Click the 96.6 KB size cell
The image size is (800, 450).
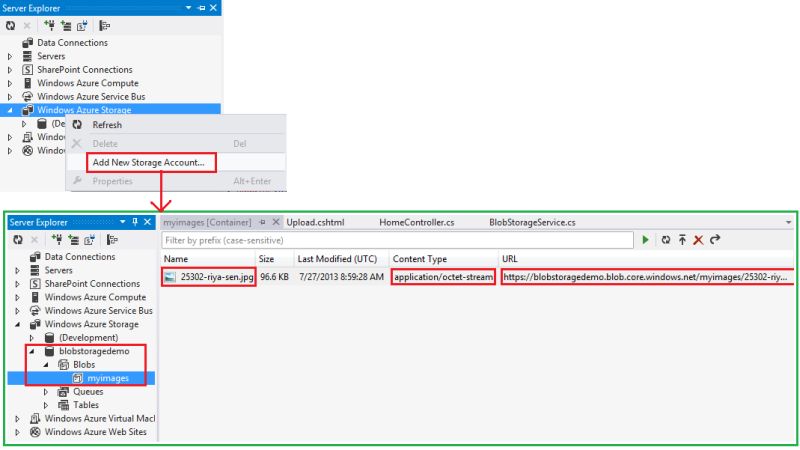(274, 277)
